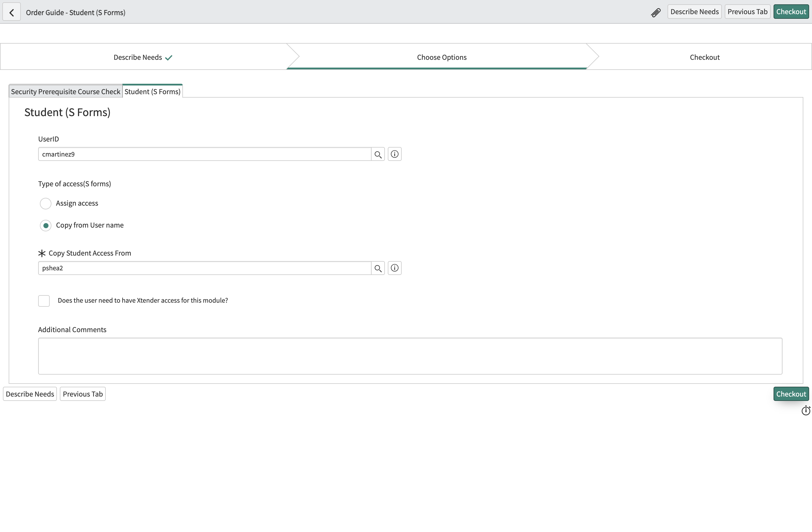
Task: Switch to Security Prerequisite Course Check tab
Action: click(66, 91)
